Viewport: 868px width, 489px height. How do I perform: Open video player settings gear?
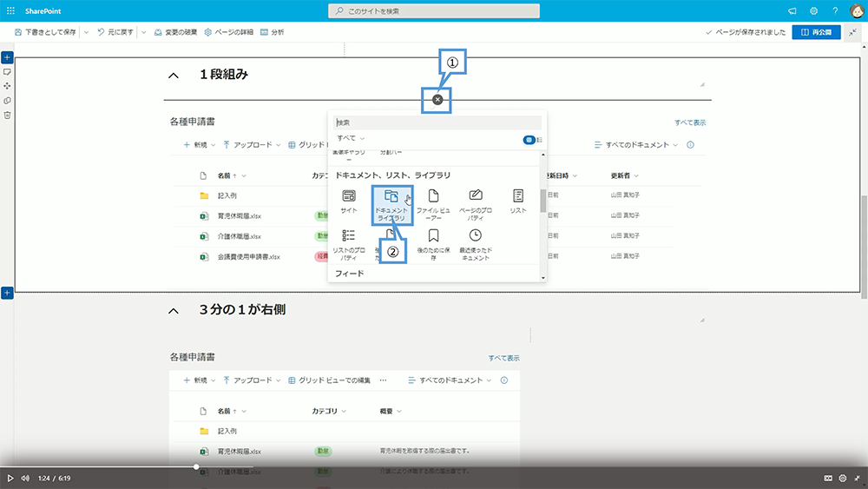coord(843,478)
